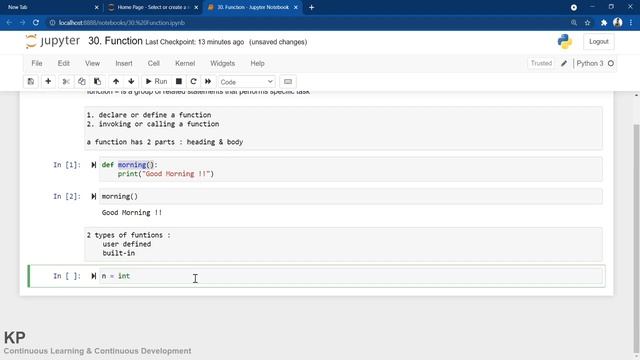Insert a cell below with the plus icon

[48, 82]
